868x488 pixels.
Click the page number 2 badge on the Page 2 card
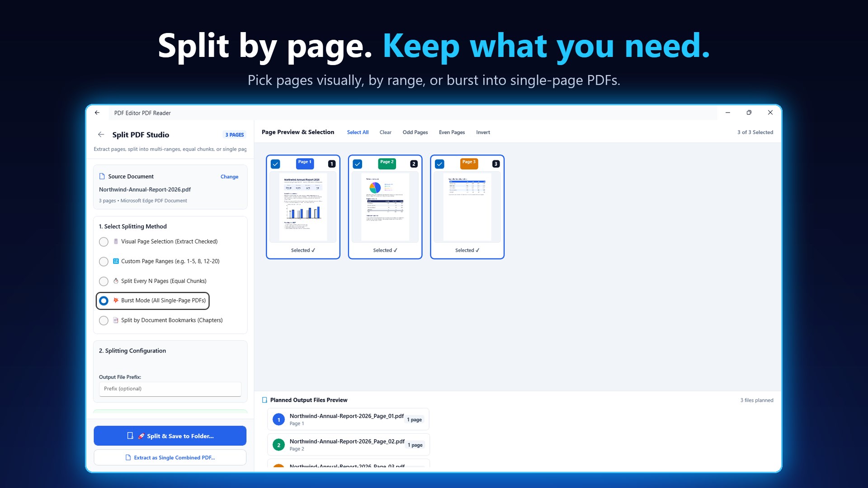414,164
